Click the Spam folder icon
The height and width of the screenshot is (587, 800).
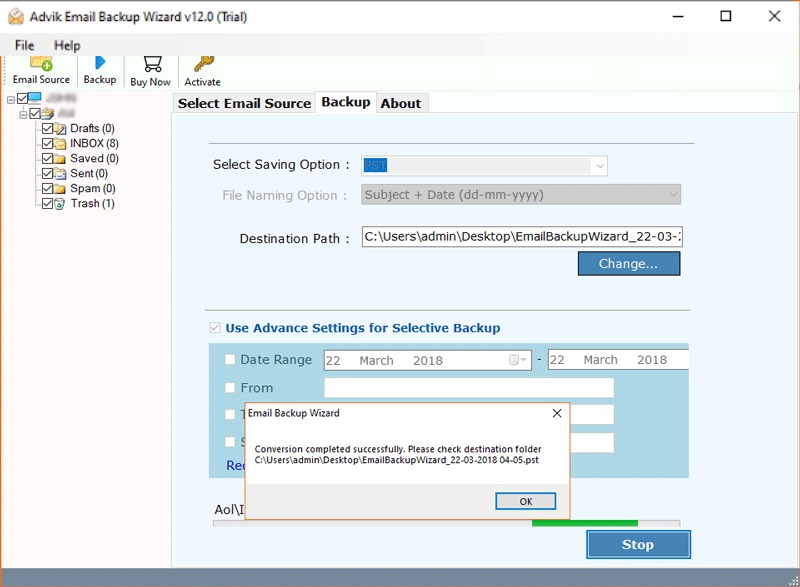(x=60, y=189)
